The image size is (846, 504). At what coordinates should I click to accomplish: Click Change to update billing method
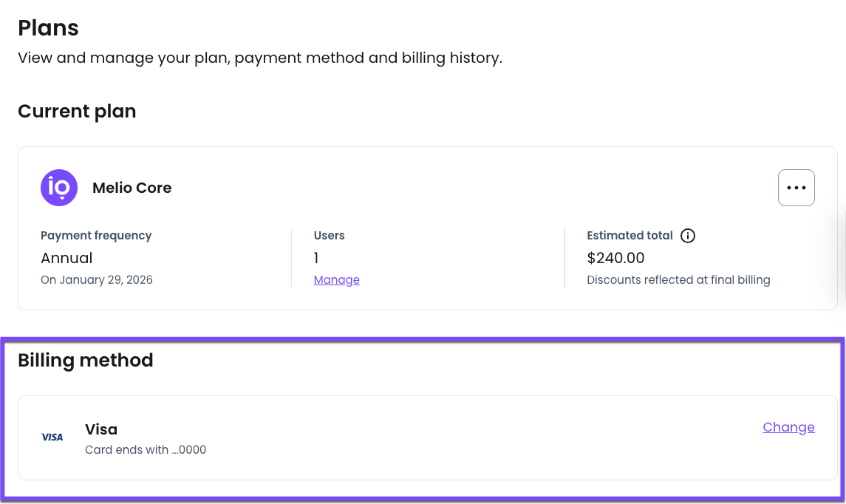coord(788,427)
